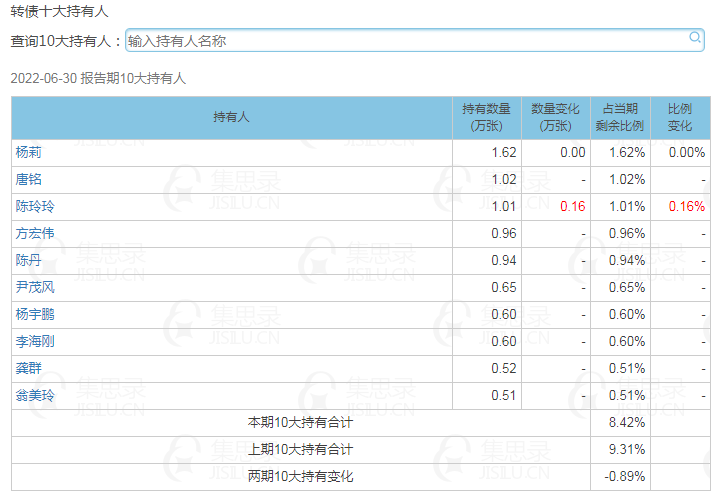Viewport: 720px width, 495px height.
Task: Focus the holder name search input field
Action: tap(414, 40)
